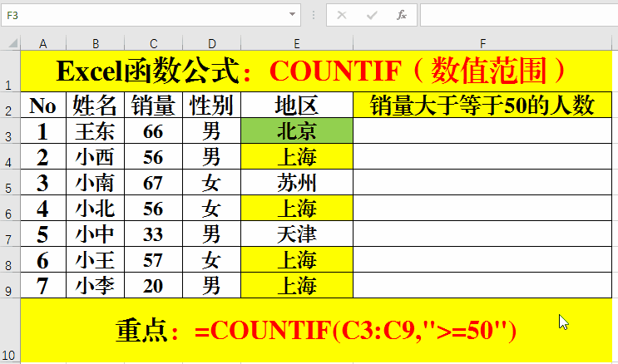Select row 7 header

pyautogui.click(x=10, y=234)
